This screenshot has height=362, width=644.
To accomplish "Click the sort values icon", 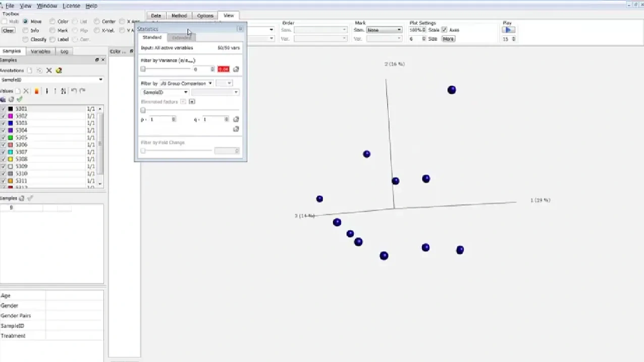I will 63,91.
